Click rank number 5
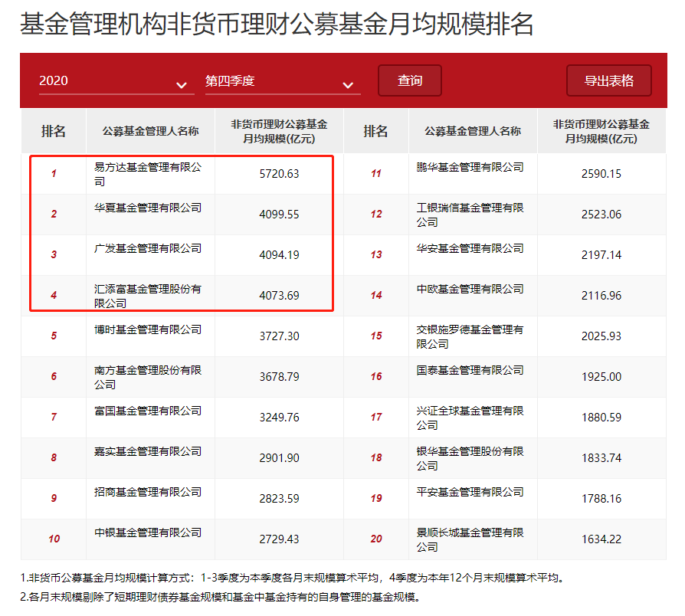Screen dimensions: 685x616 [x=54, y=336]
